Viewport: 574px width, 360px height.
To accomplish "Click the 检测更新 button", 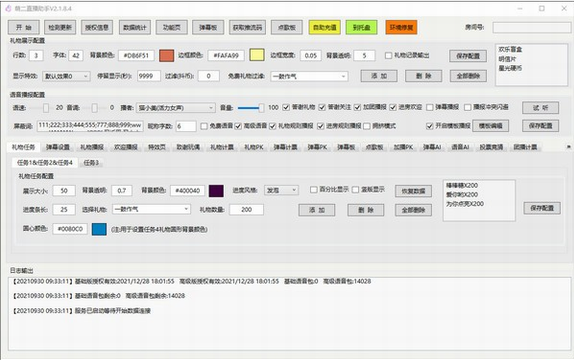I will pyautogui.click(x=60, y=27).
